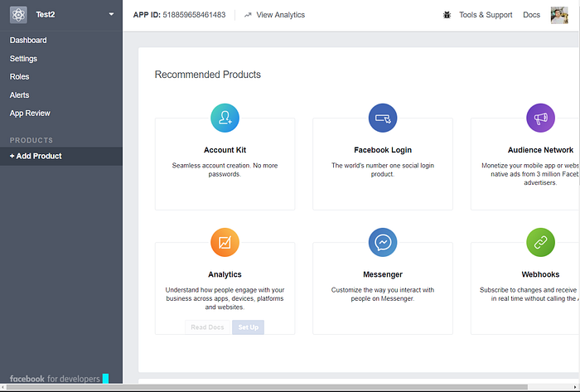580x392 pixels.
Task: Click the Analytics orange chart icon
Action: point(225,242)
